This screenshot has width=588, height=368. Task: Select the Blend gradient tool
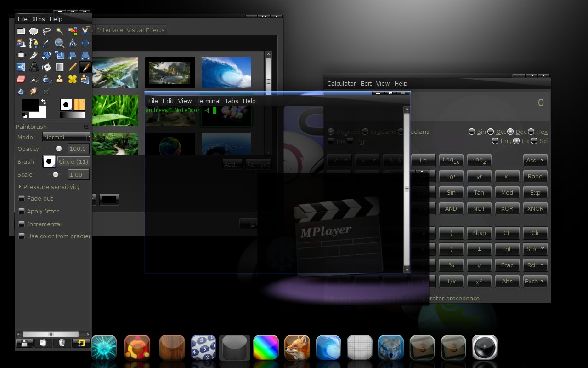(60, 67)
